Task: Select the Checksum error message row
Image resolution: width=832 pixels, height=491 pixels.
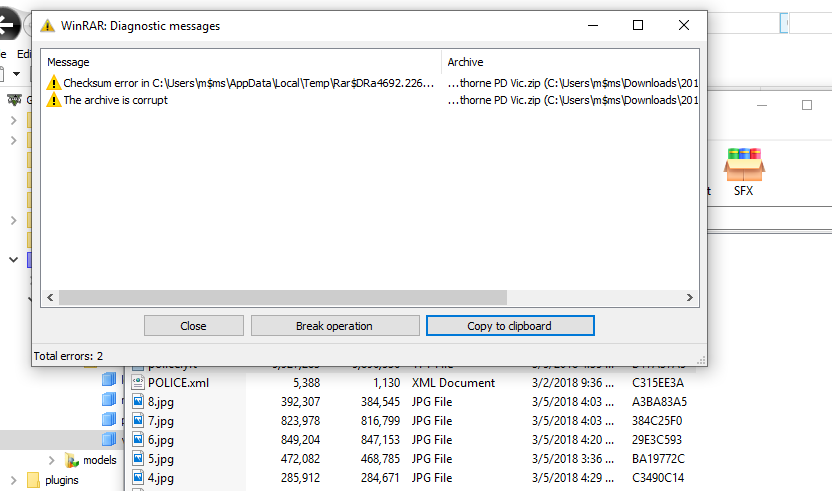Action: 370,83
